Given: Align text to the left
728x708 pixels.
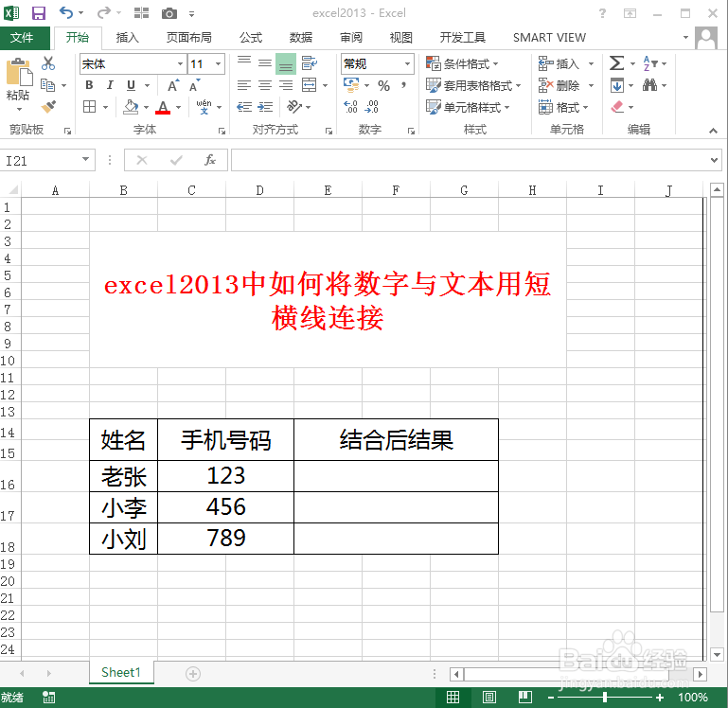Looking at the screenshot, I should (x=244, y=85).
